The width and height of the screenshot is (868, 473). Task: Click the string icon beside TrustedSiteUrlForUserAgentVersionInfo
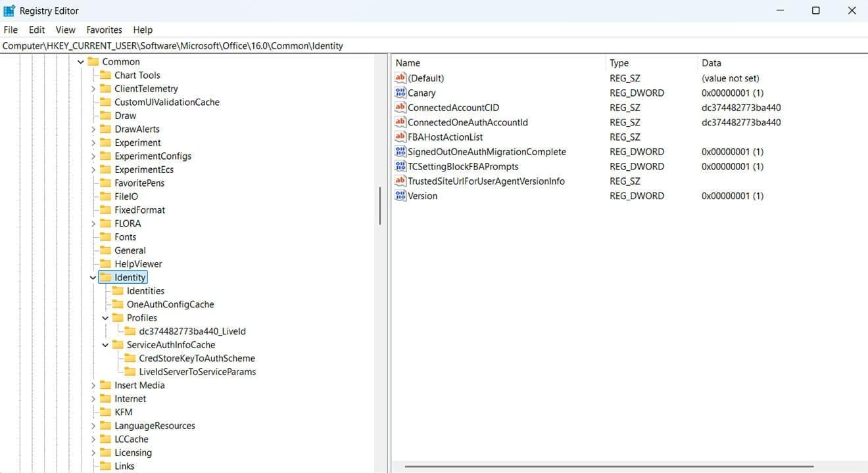click(x=400, y=181)
